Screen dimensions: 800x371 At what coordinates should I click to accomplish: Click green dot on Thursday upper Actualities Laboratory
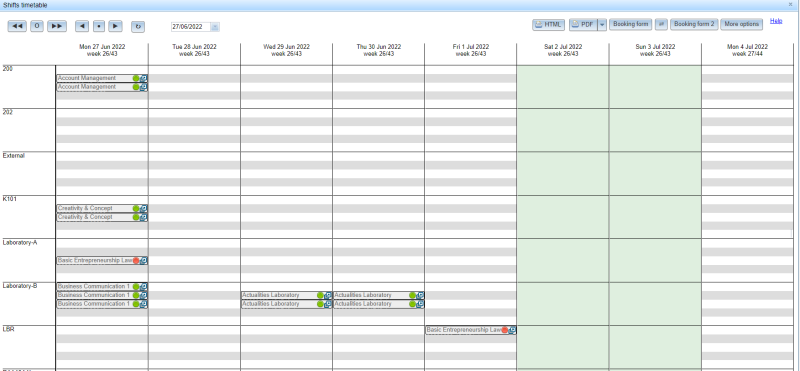click(x=413, y=295)
